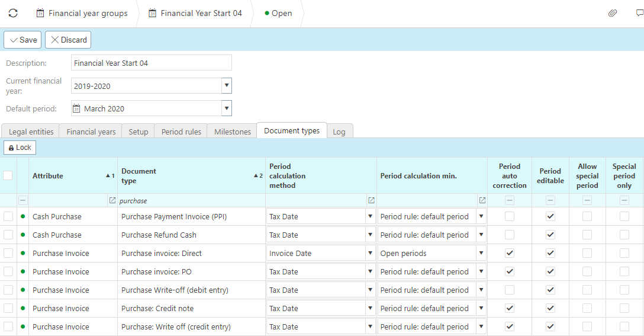Expand Period calculation method for Purchase invoice: Direct
Viewport: 644px width, 336px height.
point(371,254)
